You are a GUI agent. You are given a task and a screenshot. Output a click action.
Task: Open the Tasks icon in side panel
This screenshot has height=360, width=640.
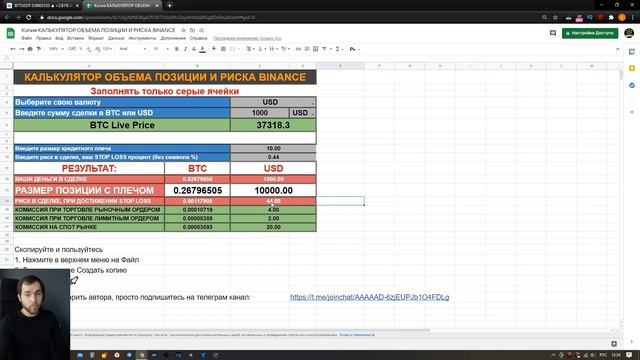(x=632, y=85)
